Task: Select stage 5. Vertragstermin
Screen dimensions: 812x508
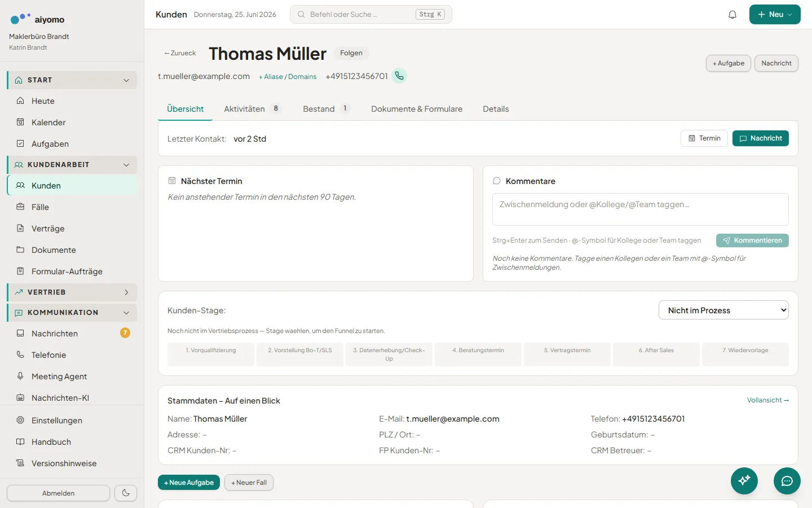Action: click(x=567, y=354)
